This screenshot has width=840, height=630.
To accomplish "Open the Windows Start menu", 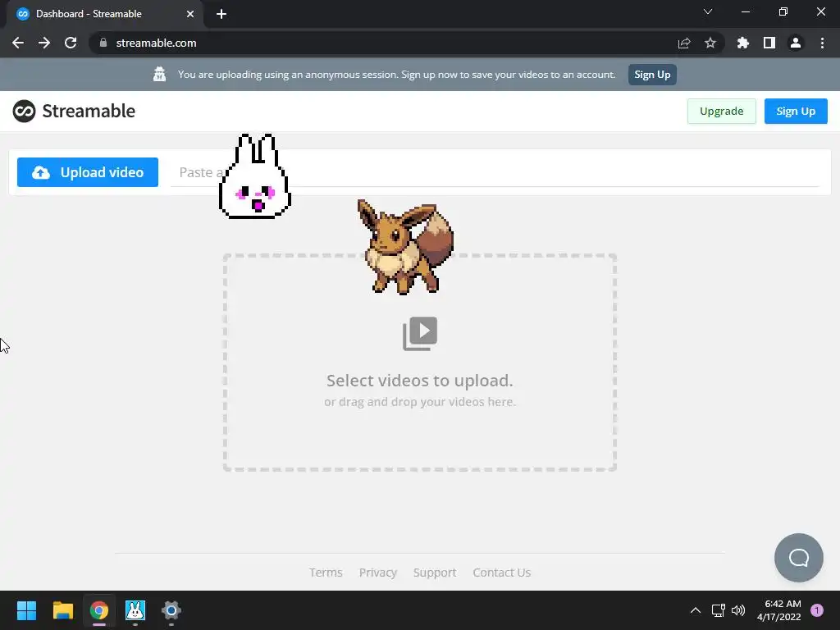I will click(x=26, y=610).
